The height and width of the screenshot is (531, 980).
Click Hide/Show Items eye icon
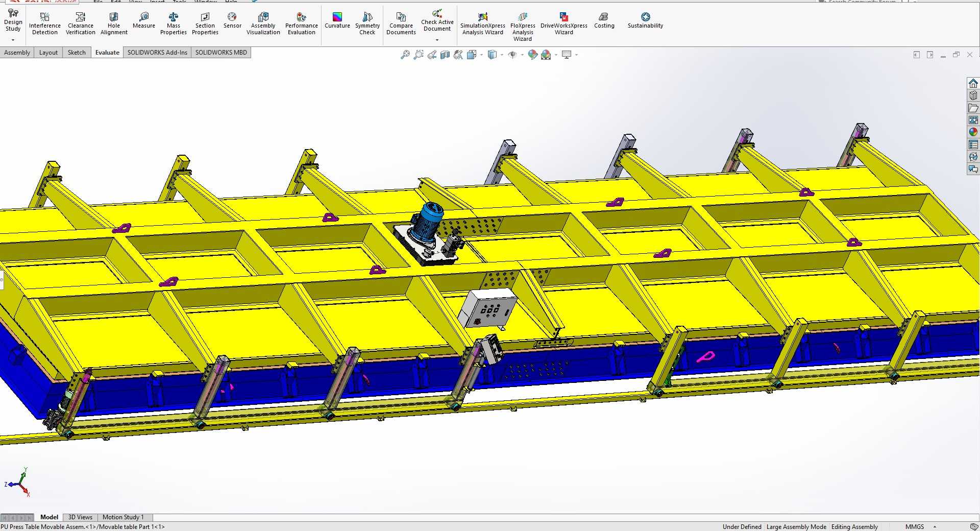(x=512, y=55)
